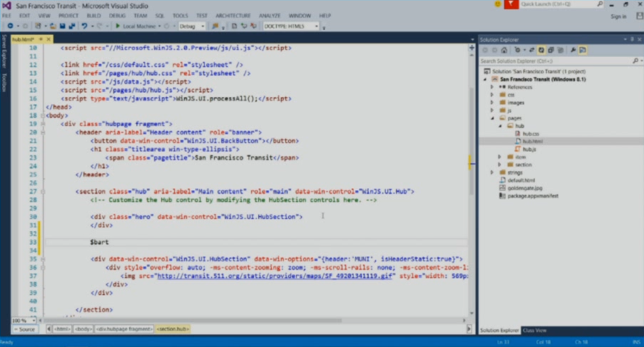Toggle pin on hub.html tab
This screenshot has height=347, width=644.
[41, 39]
